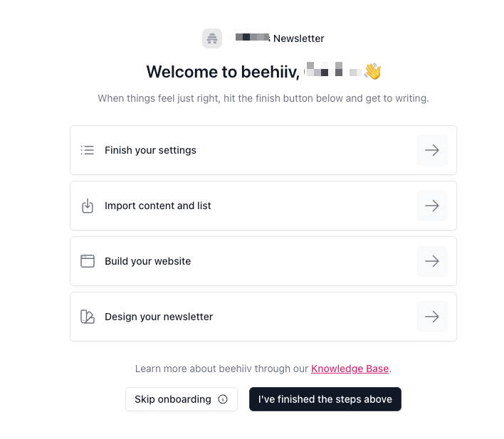This screenshot has height=439, width=504.
Task: Click the import download icon
Action: tap(88, 206)
